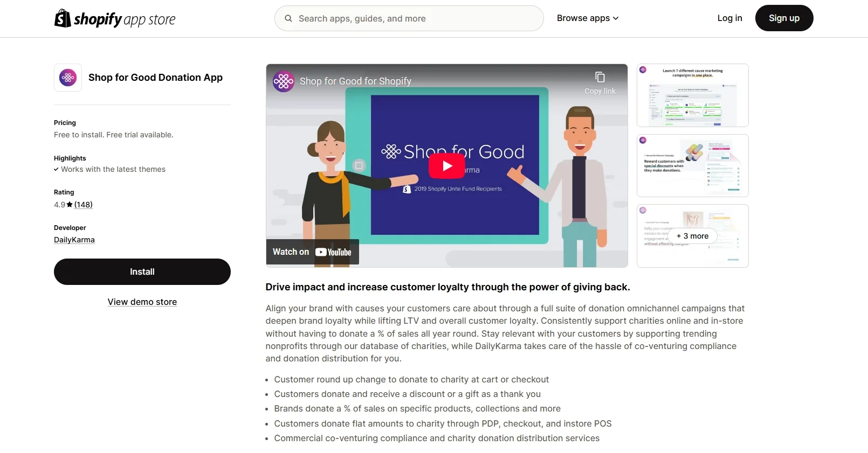Click the Free to install pricing text
The image size is (868, 453).
pyautogui.click(x=114, y=135)
